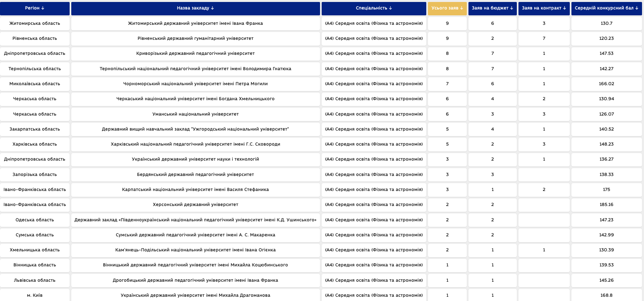Click Закарпатська область region cell
Screen dimensions: 644x301
tap(35, 129)
